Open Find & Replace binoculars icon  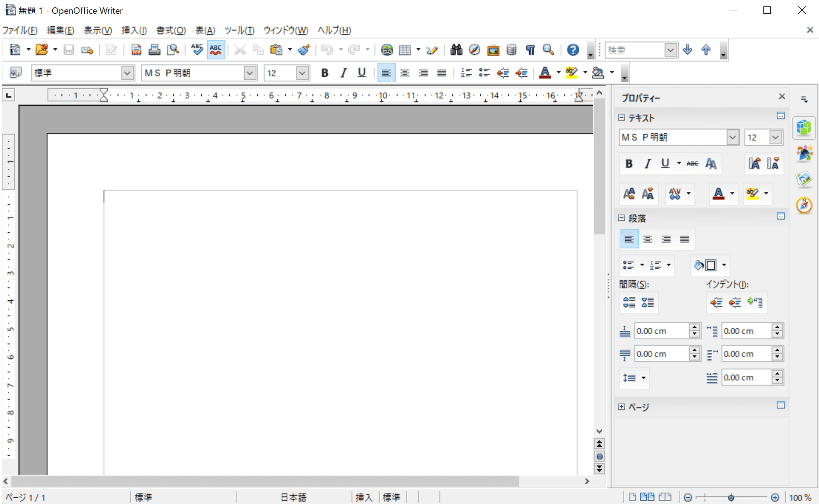(456, 50)
